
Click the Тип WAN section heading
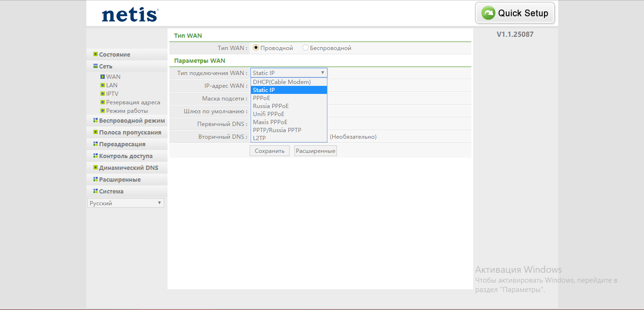[188, 35]
